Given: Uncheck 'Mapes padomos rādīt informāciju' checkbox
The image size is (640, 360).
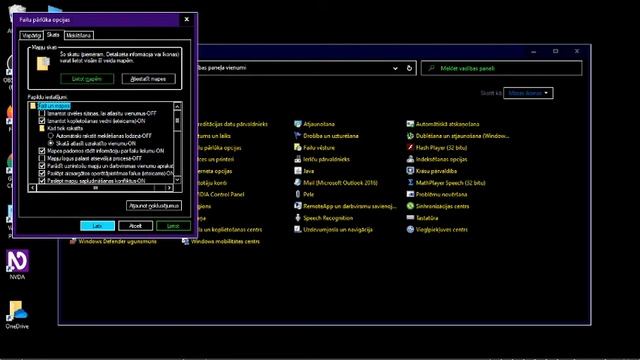Looking at the screenshot, I should click(42, 151).
